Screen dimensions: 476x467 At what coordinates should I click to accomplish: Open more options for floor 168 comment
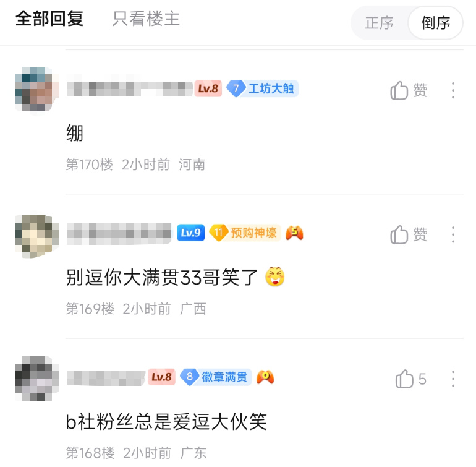pyautogui.click(x=453, y=379)
